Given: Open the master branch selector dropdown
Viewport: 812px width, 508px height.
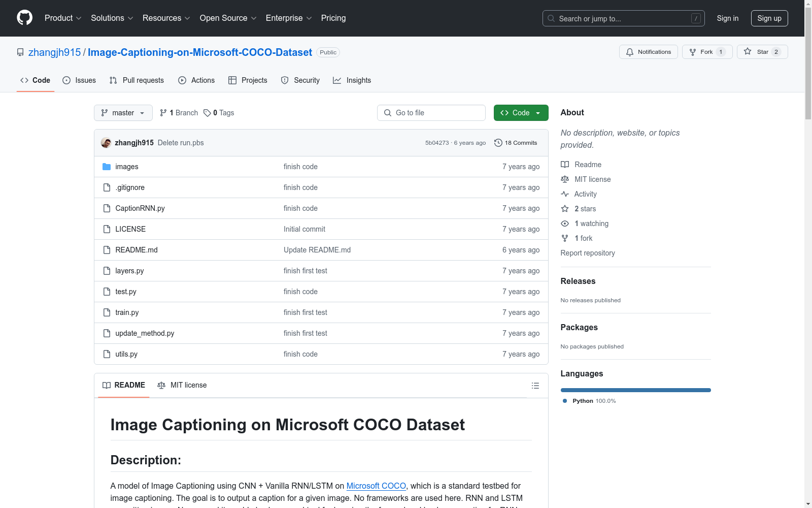Looking at the screenshot, I should click(123, 113).
